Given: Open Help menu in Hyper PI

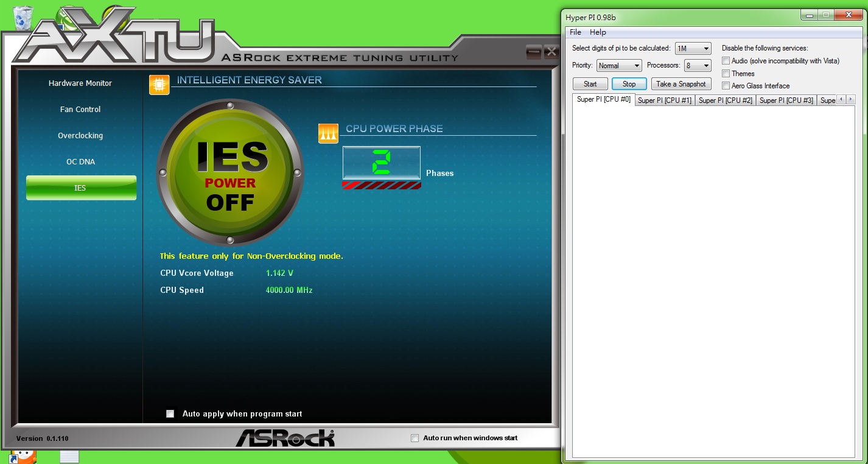Looking at the screenshot, I should tap(598, 32).
